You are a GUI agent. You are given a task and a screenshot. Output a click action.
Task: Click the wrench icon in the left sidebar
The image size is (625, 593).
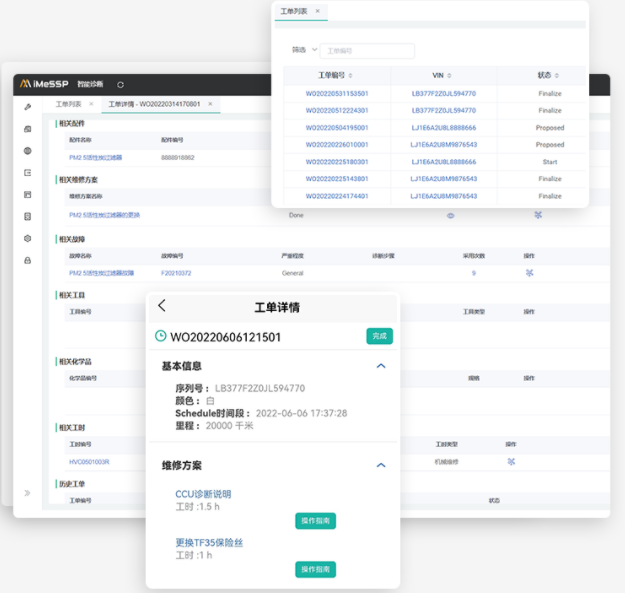[28, 107]
